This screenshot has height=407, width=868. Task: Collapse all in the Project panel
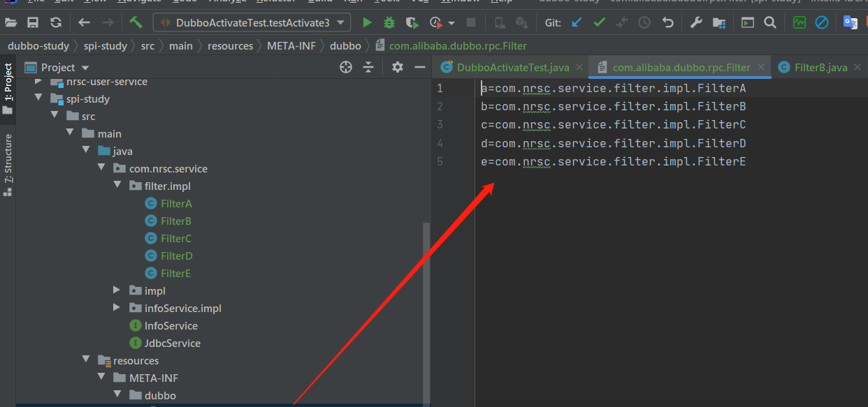[369, 67]
